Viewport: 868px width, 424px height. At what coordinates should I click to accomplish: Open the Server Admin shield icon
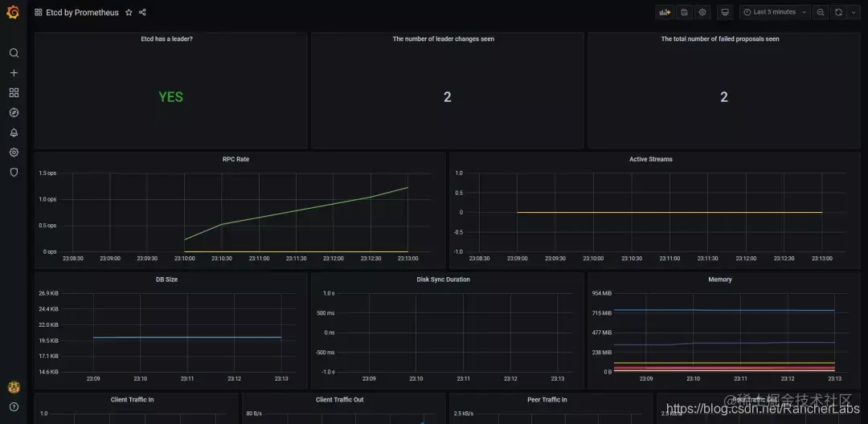pyautogui.click(x=14, y=173)
